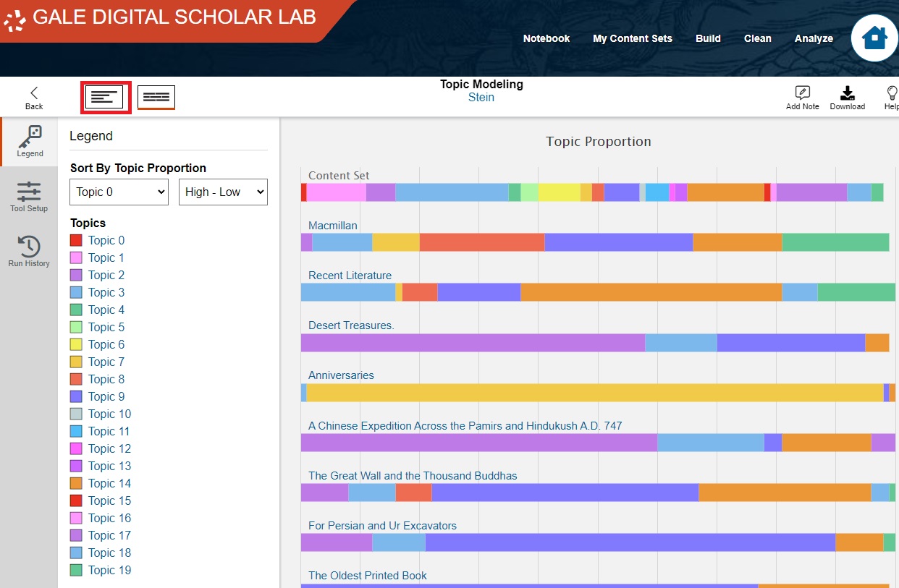This screenshot has height=588, width=899.
Task: Go back using the Back arrow
Action: pyautogui.click(x=34, y=98)
